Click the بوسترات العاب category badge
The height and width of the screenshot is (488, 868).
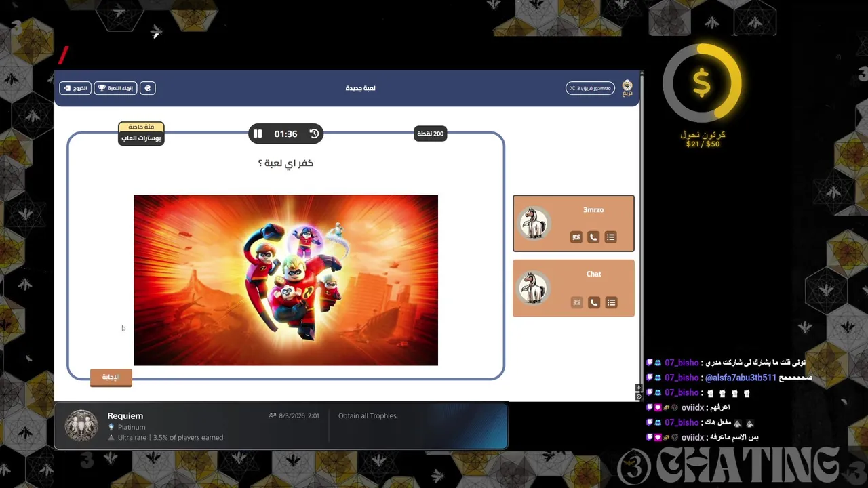click(141, 138)
